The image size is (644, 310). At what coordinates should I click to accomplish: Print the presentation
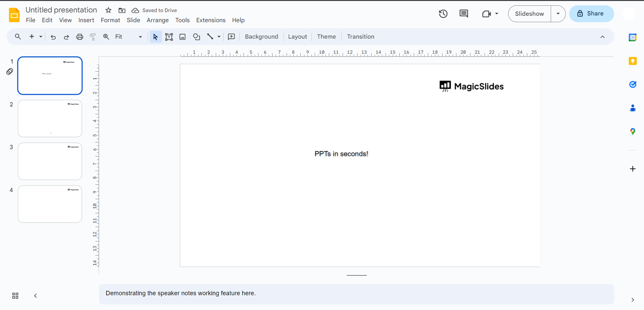coord(80,37)
